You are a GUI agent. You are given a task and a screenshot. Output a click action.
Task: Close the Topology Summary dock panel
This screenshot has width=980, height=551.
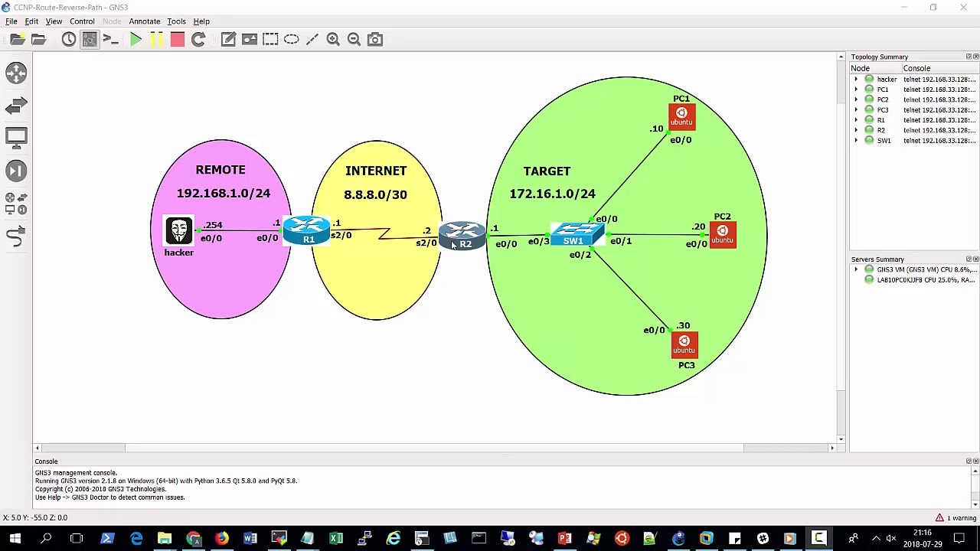[975, 57]
